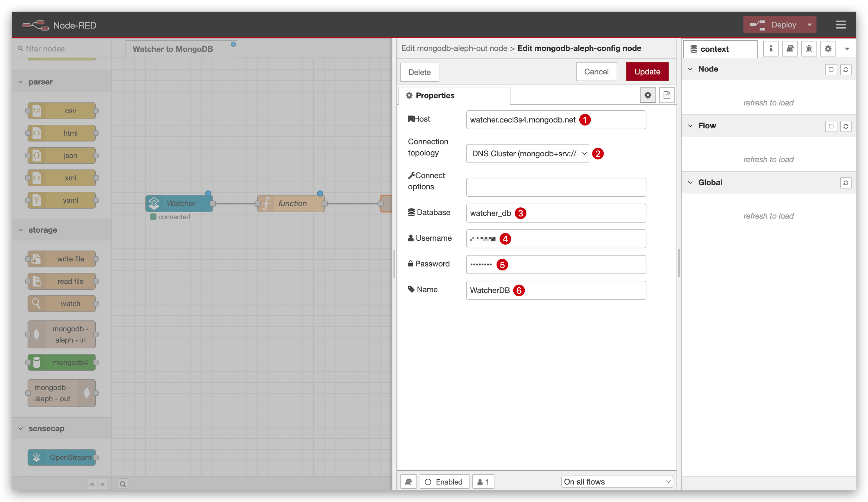868x502 pixels.
Task: Select the mongodb-aleph-in palette node
Action: (62, 334)
